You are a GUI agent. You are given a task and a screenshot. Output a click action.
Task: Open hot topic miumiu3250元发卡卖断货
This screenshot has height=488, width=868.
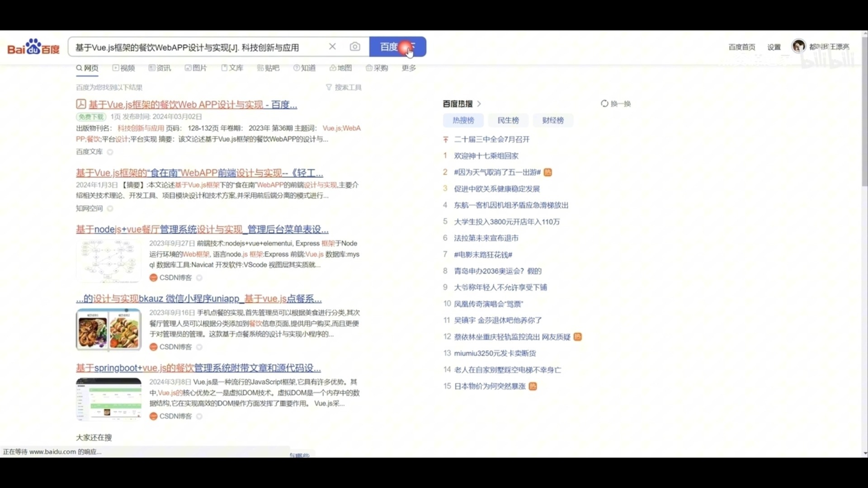(x=495, y=353)
